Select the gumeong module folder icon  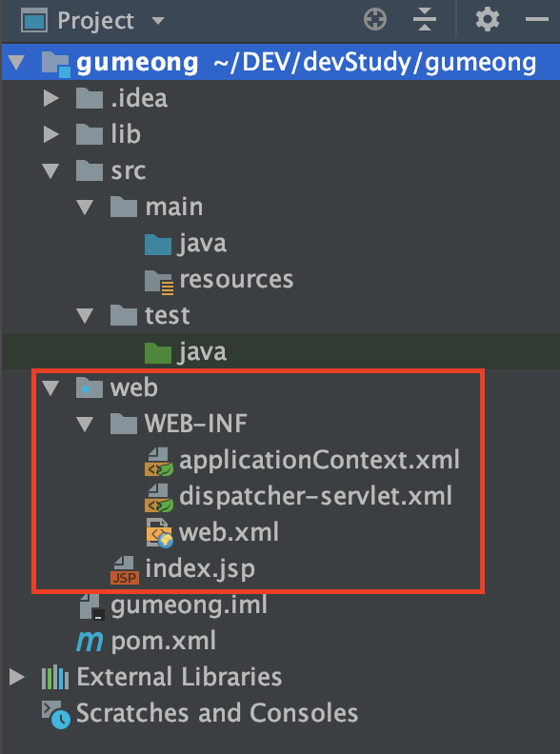click(55, 64)
